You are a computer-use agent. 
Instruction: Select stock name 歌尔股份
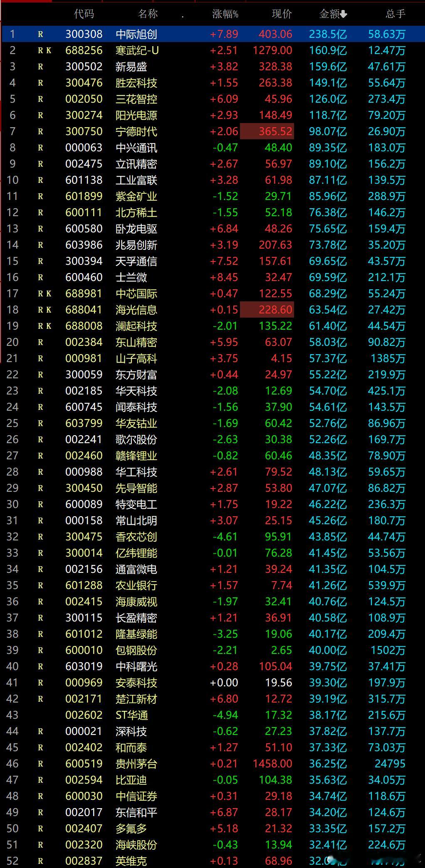click(x=136, y=439)
